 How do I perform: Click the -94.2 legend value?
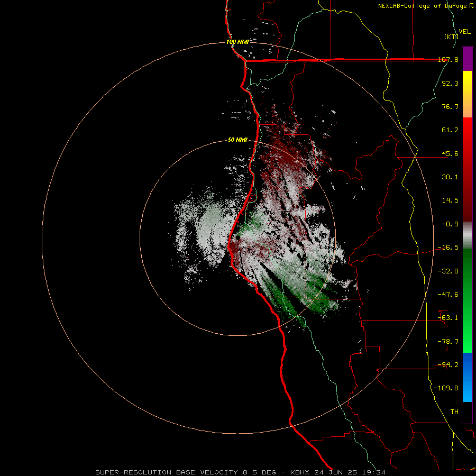point(448,365)
